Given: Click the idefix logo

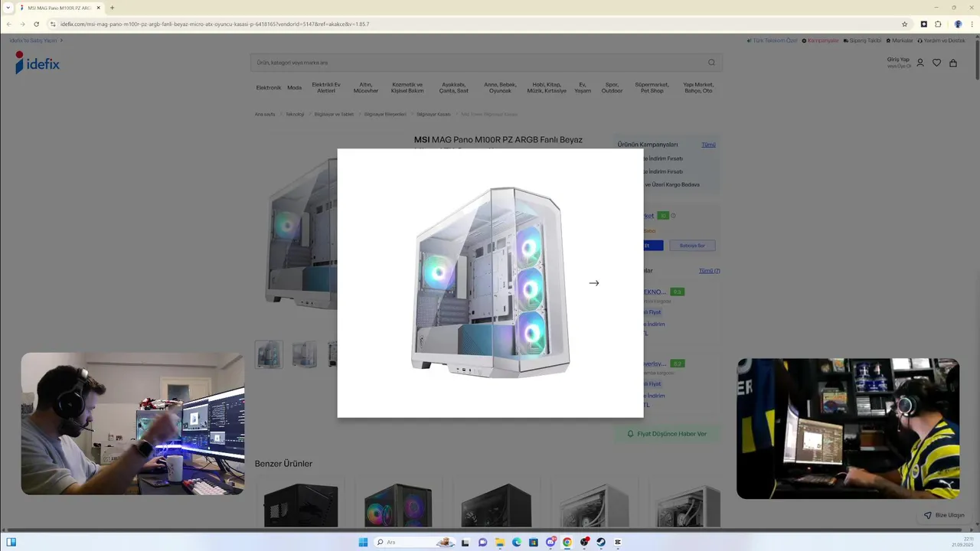Looking at the screenshot, I should (38, 63).
